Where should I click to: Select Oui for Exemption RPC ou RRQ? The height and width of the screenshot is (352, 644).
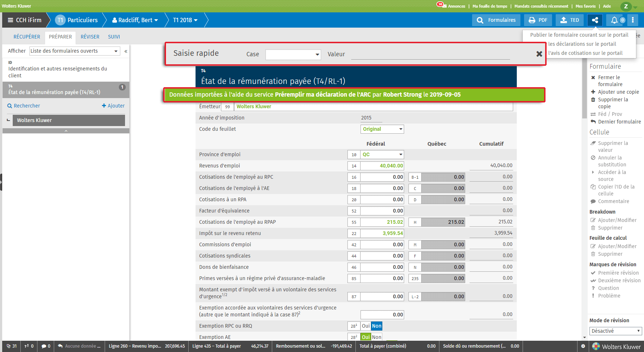[366, 326]
